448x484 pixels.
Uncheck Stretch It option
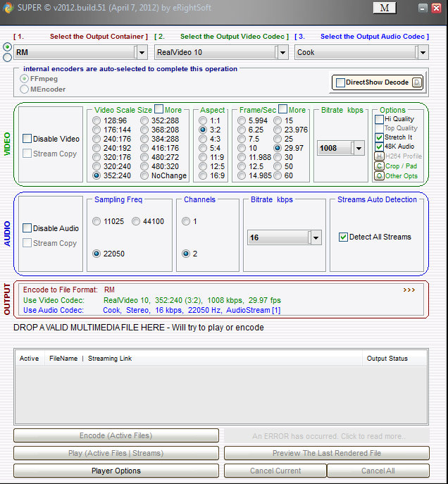379,137
